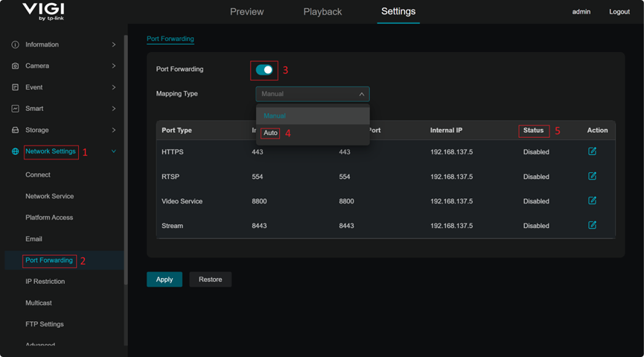Select Port Forwarding in the sidebar

coord(49,260)
